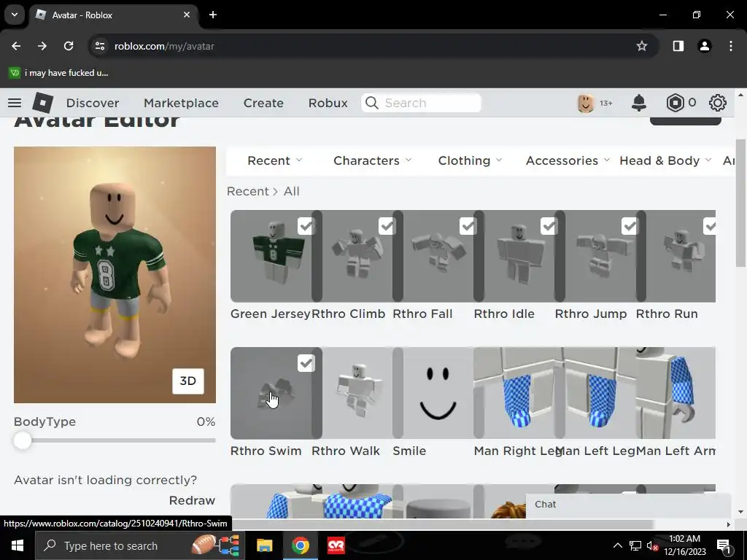
Task: Click the taskbar clock and date
Action: click(x=684, y=545)
